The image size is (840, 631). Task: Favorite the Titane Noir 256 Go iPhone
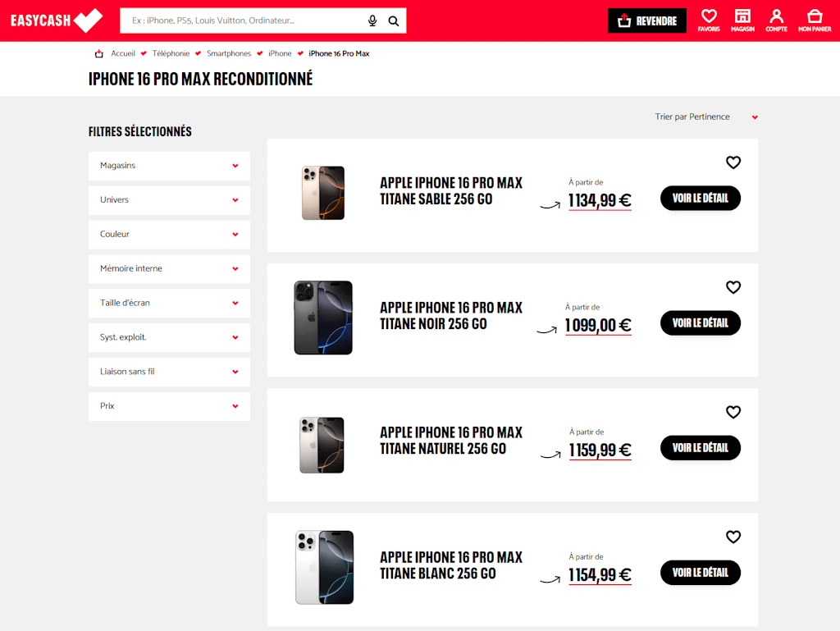(733, 287)
